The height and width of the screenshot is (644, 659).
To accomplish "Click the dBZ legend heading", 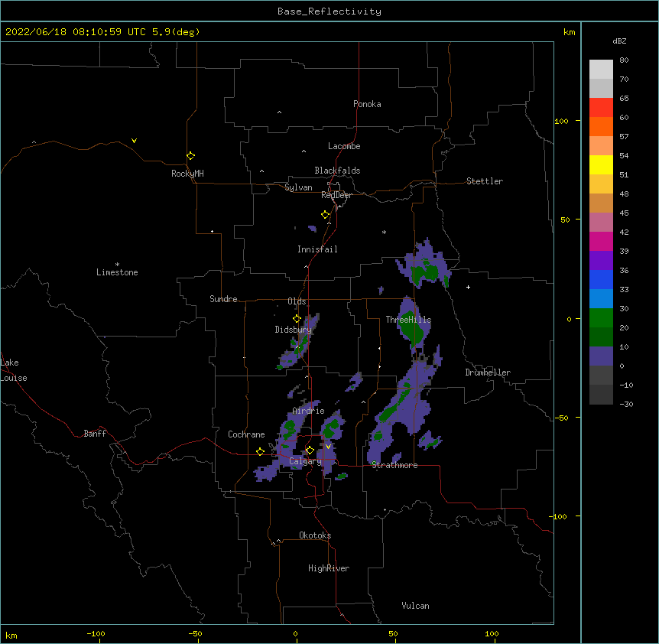I will [x=619, y=41].
